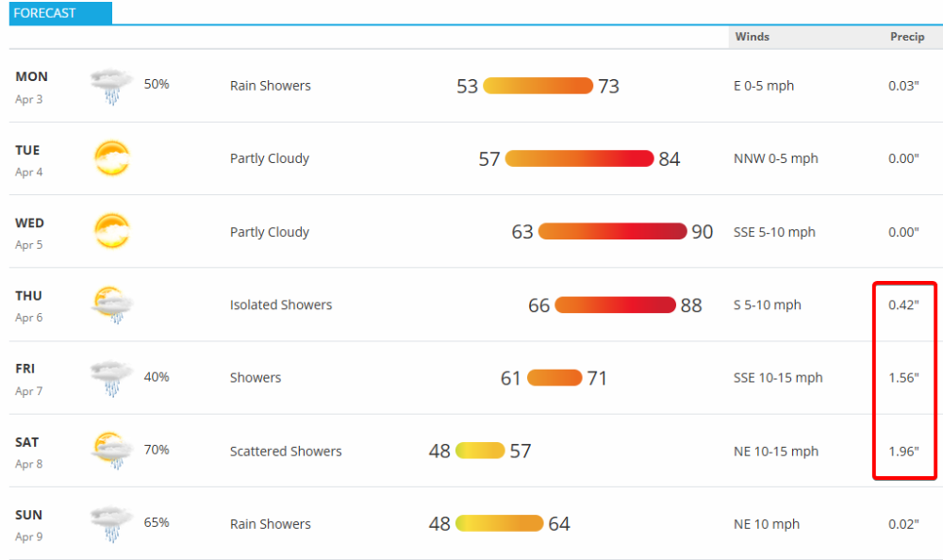This screenshot has height=560, width=943.
Task: Click Wednesday's 63 to 90 temperature bar
Action: pos(612,232)
